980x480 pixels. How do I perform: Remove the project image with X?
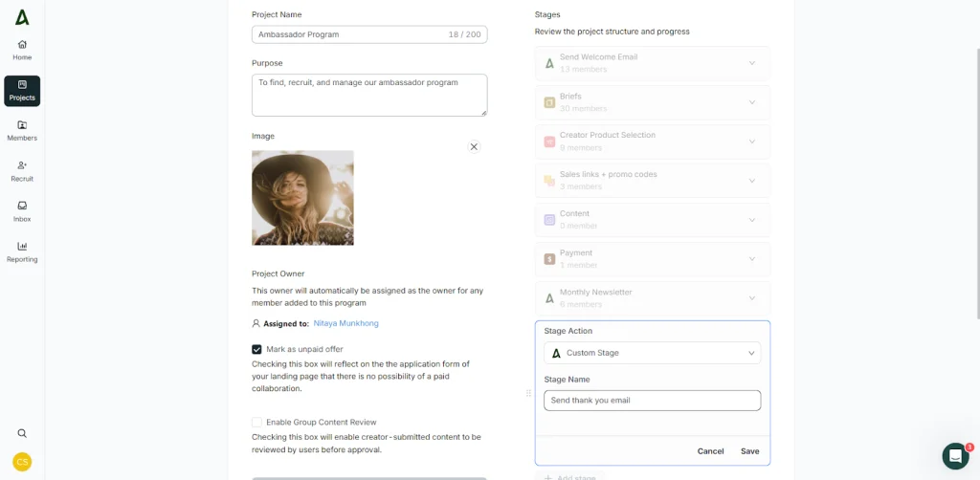tap(474, 146)
